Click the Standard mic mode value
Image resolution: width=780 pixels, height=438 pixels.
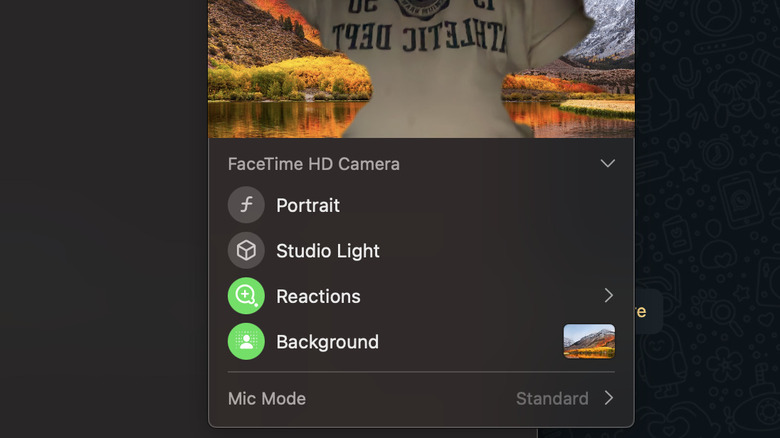pyautogui.click(x=551, y=398)
